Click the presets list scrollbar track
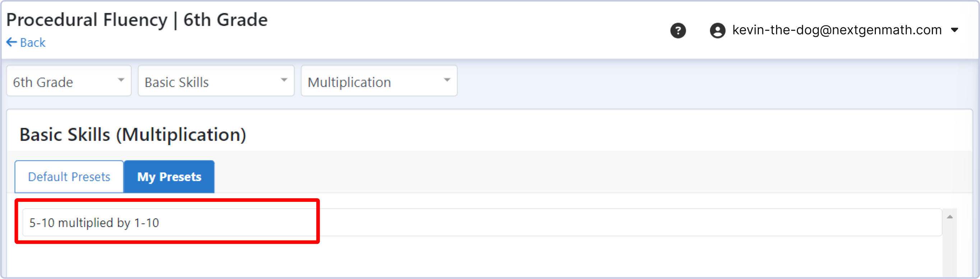Image resolution: width=980 pixels, height=279 pixels. coord(949,251)
